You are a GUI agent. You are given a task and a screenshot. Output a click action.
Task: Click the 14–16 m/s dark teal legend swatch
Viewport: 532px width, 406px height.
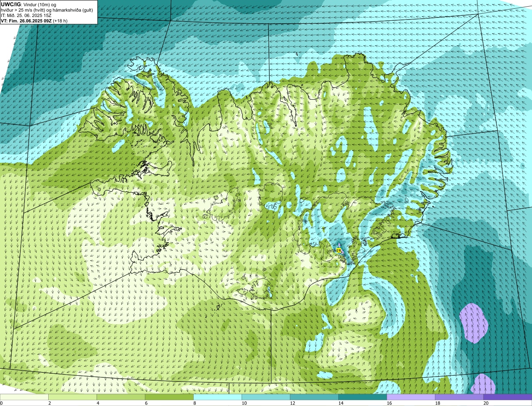[x=363, y=397]
